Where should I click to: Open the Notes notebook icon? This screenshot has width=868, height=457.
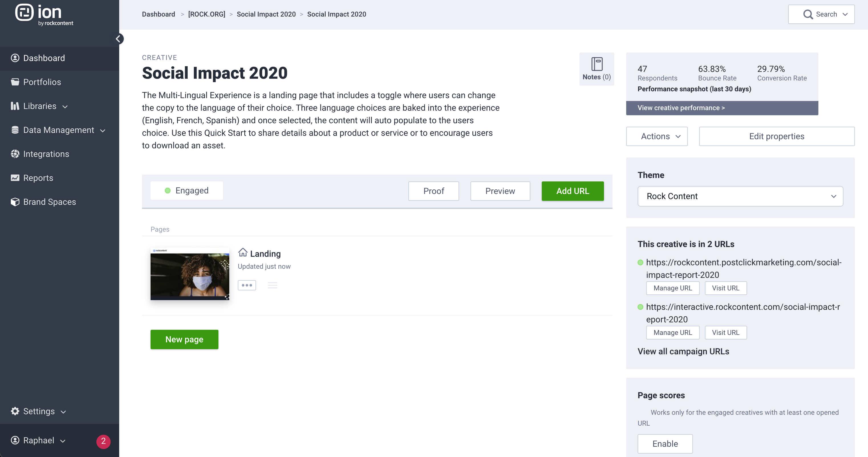coord(597,64)
